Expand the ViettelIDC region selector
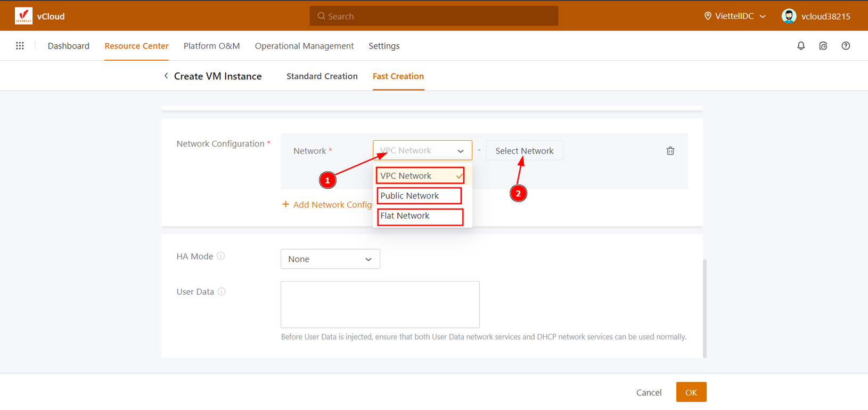 (735, 16)
